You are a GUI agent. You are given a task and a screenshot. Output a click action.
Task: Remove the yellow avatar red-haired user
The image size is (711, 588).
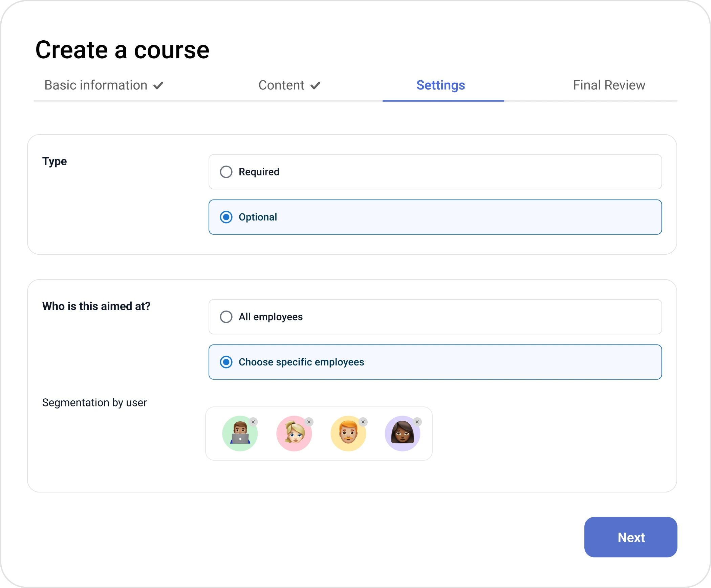(x=363, y=422)
